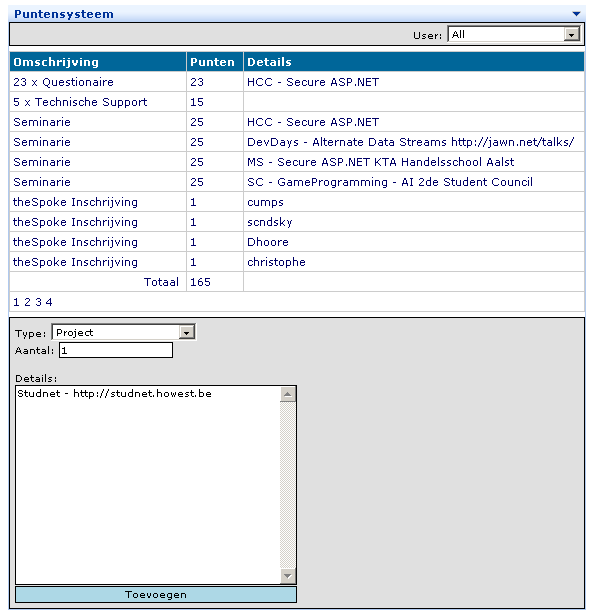Click Seminarie in the GameProgramming row

point(42,182)
